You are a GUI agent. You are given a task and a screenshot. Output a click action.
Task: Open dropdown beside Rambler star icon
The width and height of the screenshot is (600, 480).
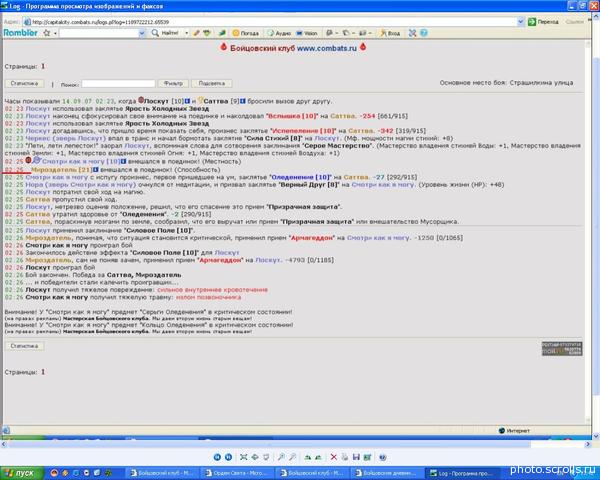(55, 33)
